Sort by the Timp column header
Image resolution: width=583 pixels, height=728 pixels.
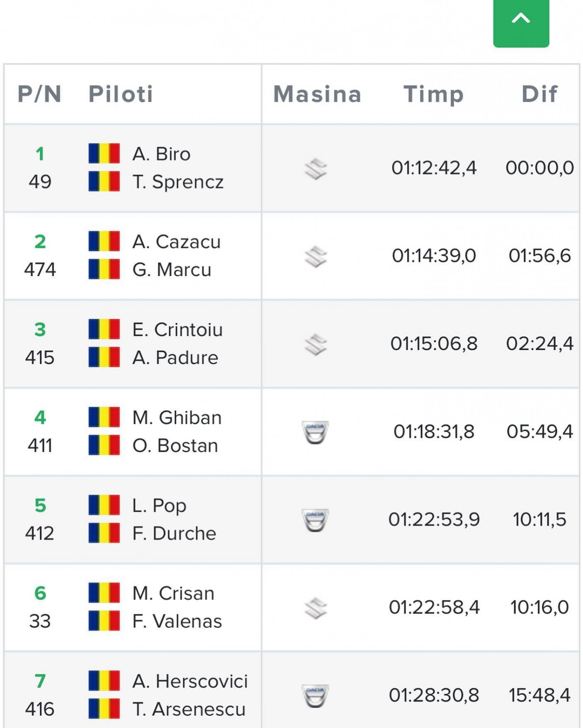(x=434, y=94)
